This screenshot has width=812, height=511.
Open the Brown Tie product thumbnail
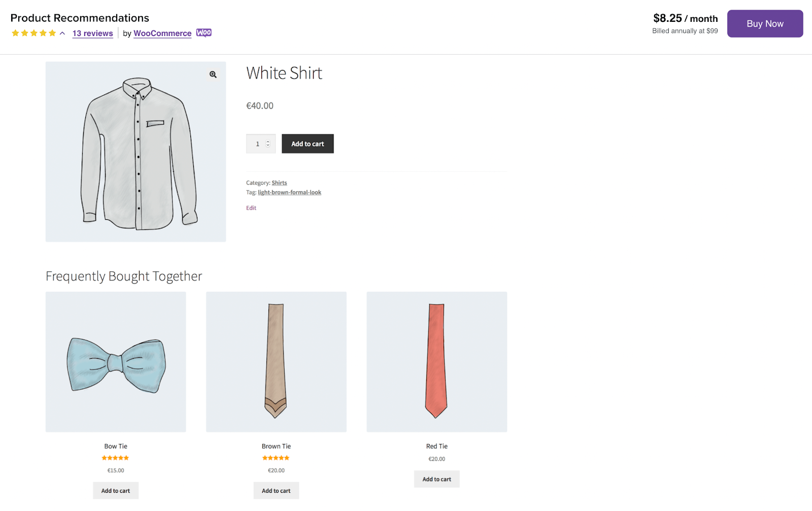(276, 362)
